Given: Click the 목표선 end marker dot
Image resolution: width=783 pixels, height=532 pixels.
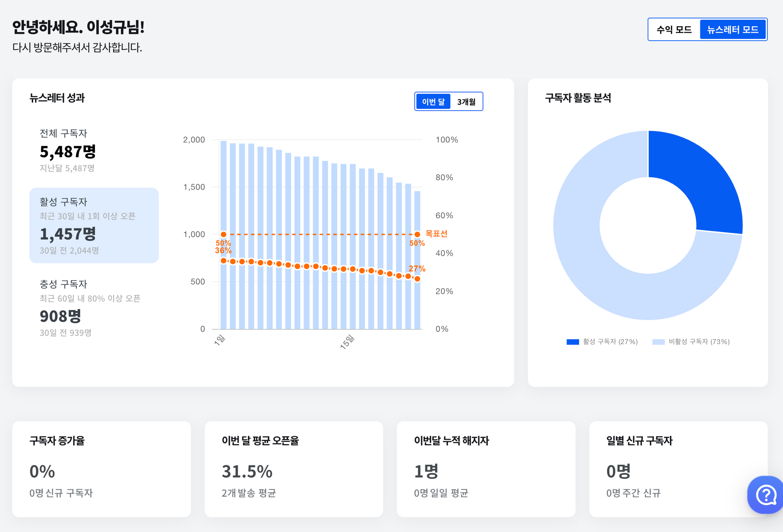Looking at the screenshot, I should 417,235.
